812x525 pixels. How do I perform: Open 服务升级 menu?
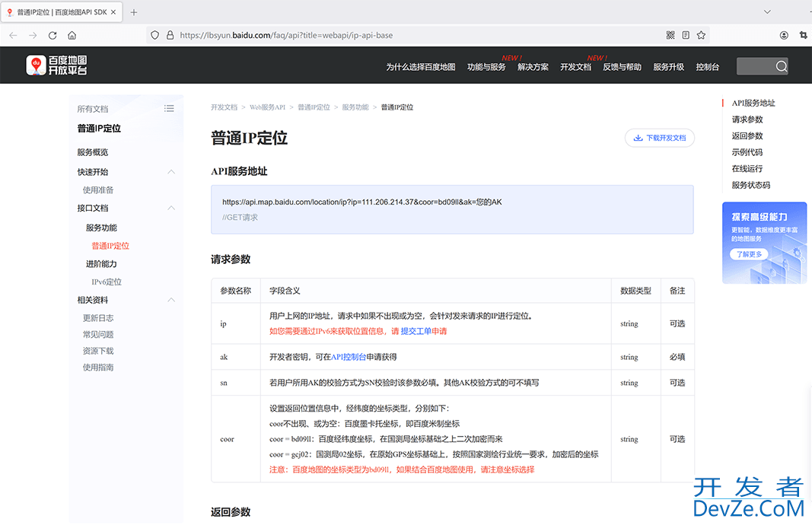click(x=669, y=67)
